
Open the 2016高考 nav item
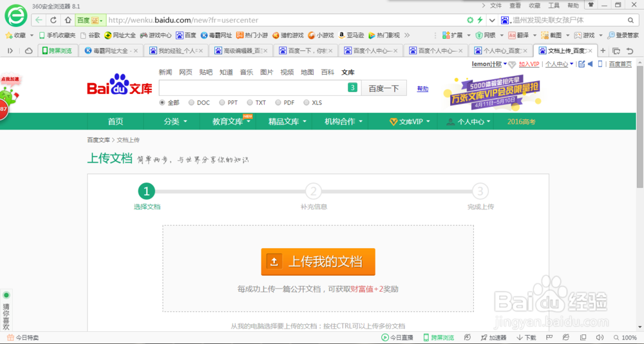click(x=521, y=122)
